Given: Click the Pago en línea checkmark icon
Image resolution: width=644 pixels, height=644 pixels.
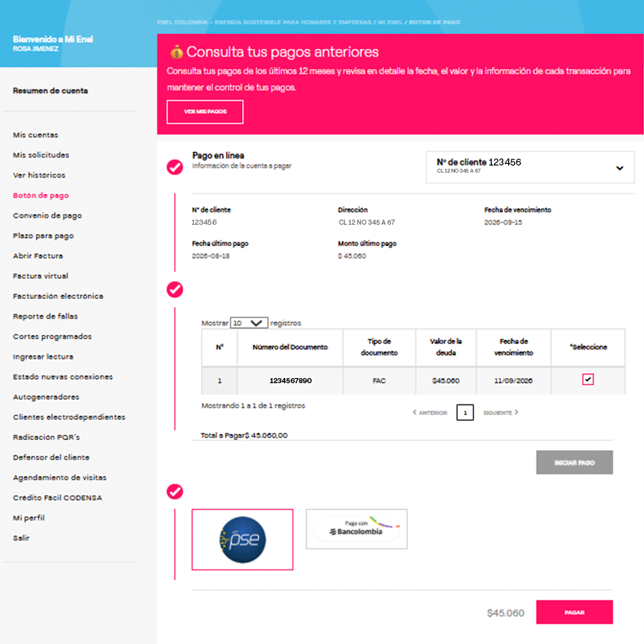Looking at the screenshot, I should pyautogui.click(x=175, y=167).
